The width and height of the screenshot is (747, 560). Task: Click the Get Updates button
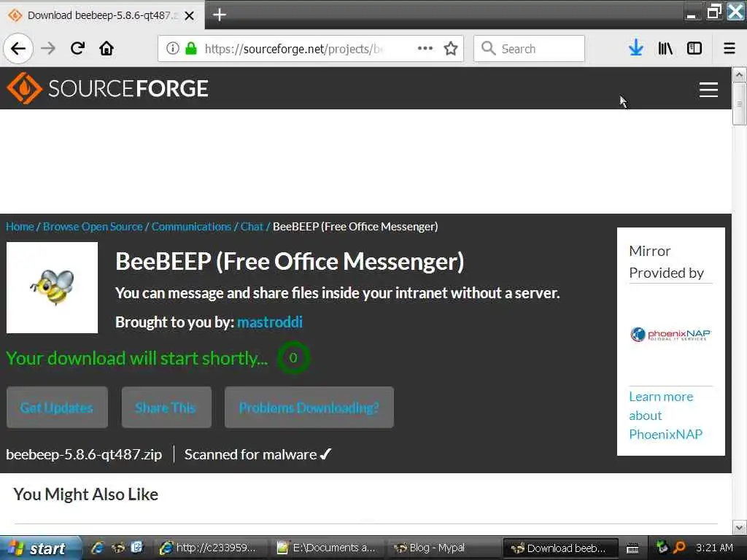pos(57,408)
